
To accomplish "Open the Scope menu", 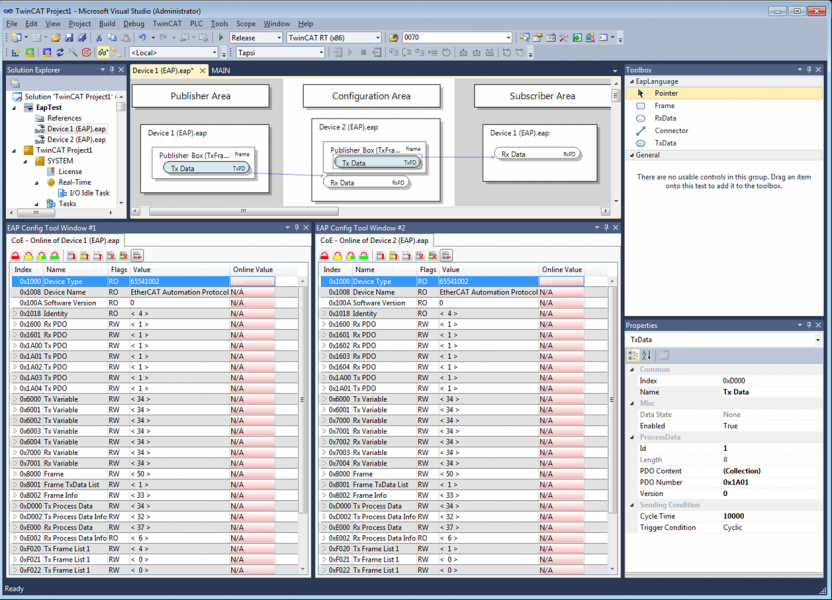I will point(246,24).
